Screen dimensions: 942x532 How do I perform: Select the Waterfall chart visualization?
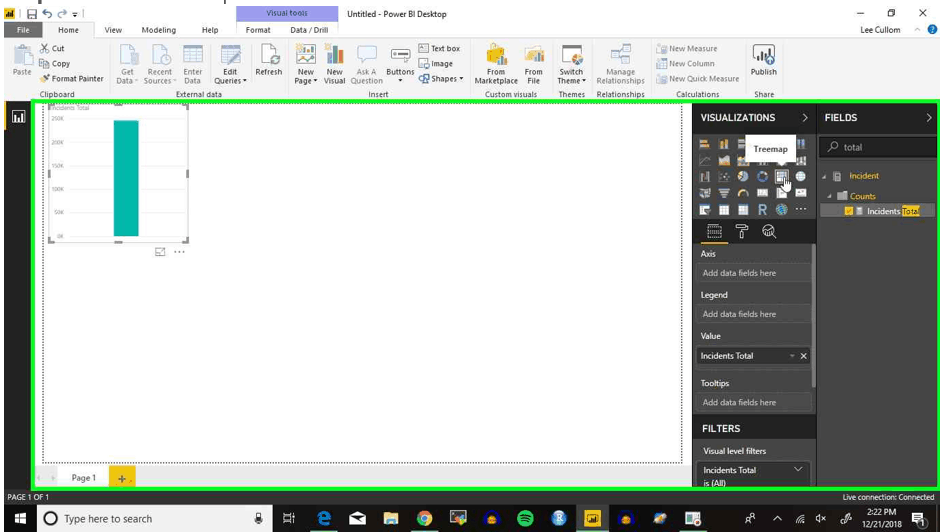pos(705,177)
